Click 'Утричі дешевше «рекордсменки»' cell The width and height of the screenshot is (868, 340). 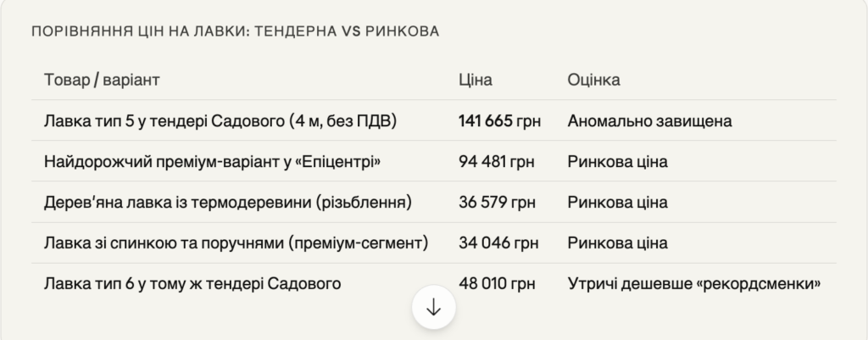[694, 283]
